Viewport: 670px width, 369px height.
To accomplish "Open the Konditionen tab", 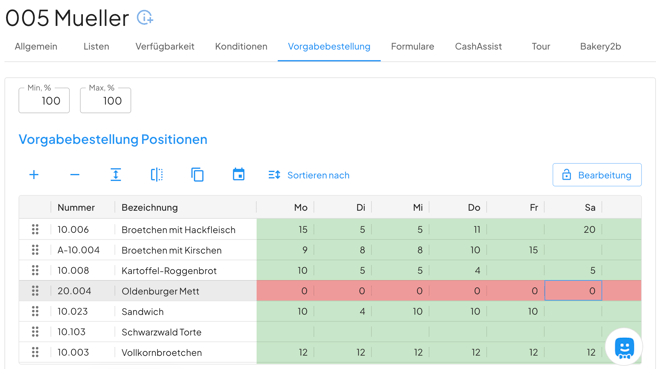I will tap(241, 47).
